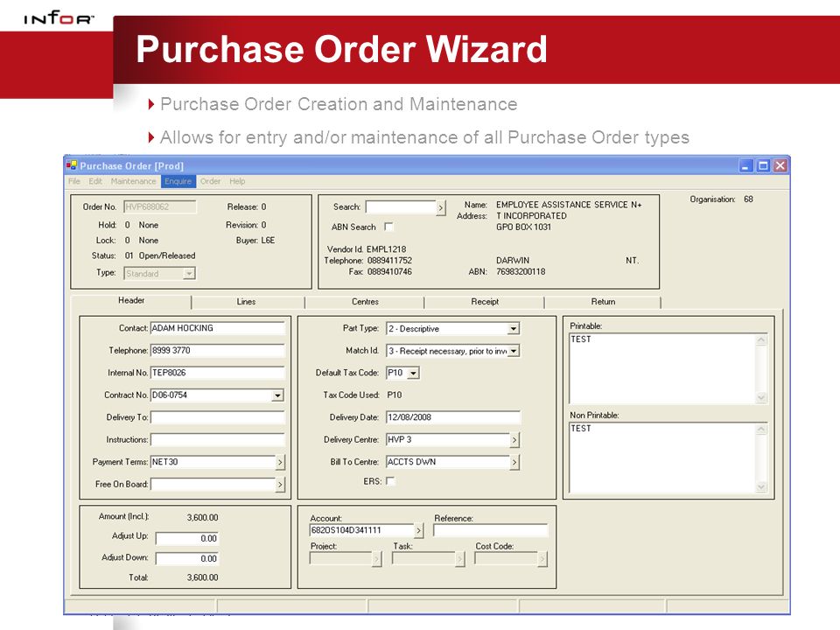Open the Payment Terms lookup arrow
Viewport: 840px width, 630px height.
[x=280, y=462]
